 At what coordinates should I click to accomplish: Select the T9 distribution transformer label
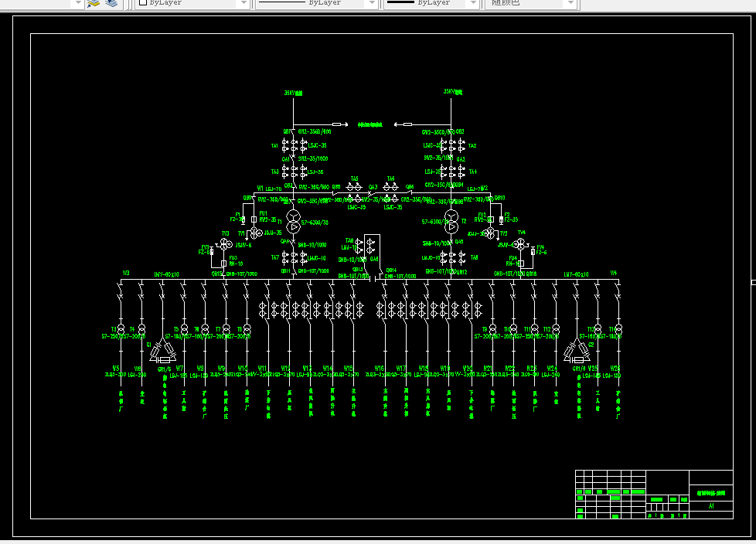pyautogui.click(x=485, y=330)
